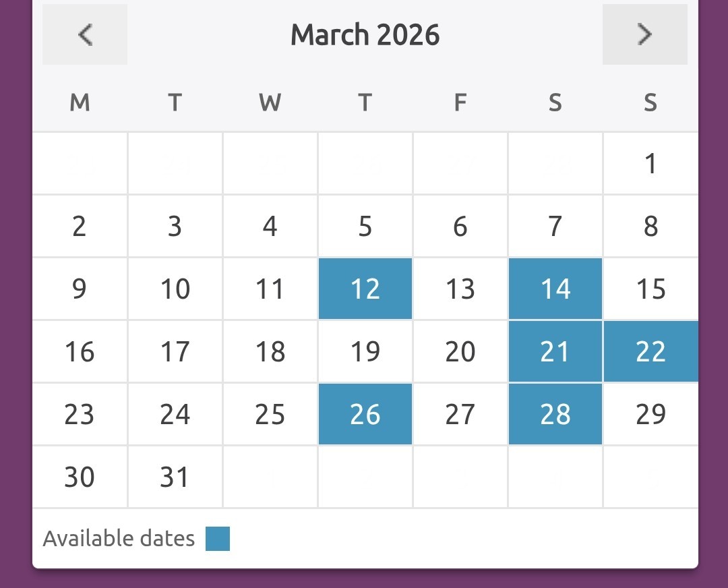Click the blue Available dates swatch

218,539
